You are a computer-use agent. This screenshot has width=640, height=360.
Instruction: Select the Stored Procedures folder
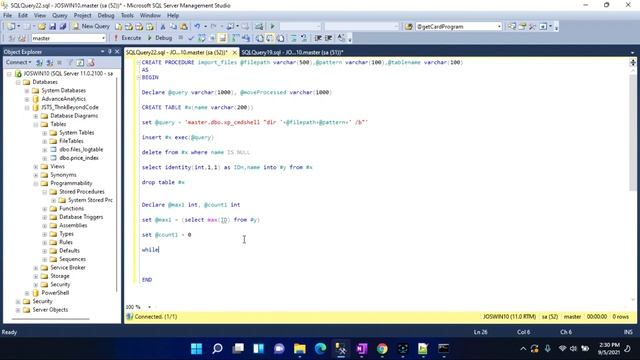pyautogui.click(x=82, y=191)
